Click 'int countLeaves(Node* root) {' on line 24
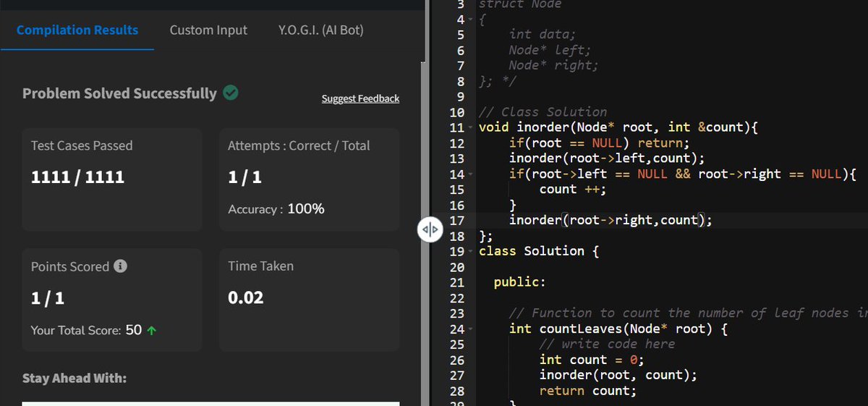The image size is (868, 406). 618,329
